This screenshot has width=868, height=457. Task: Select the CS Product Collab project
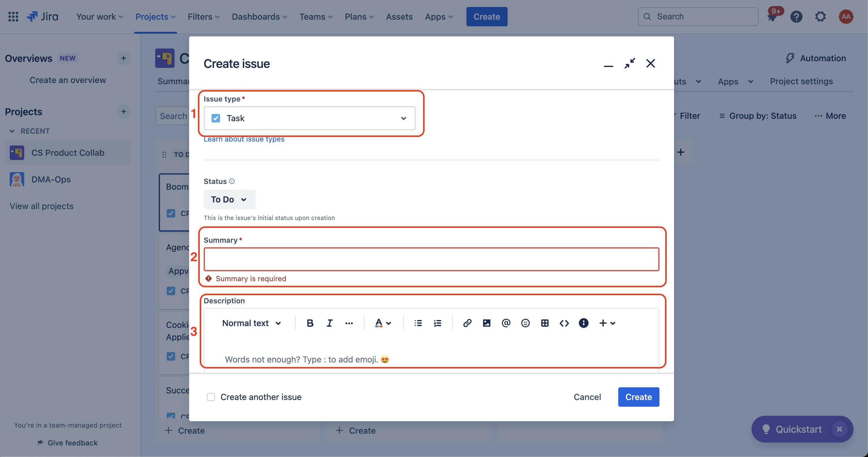tap(68, 153)
